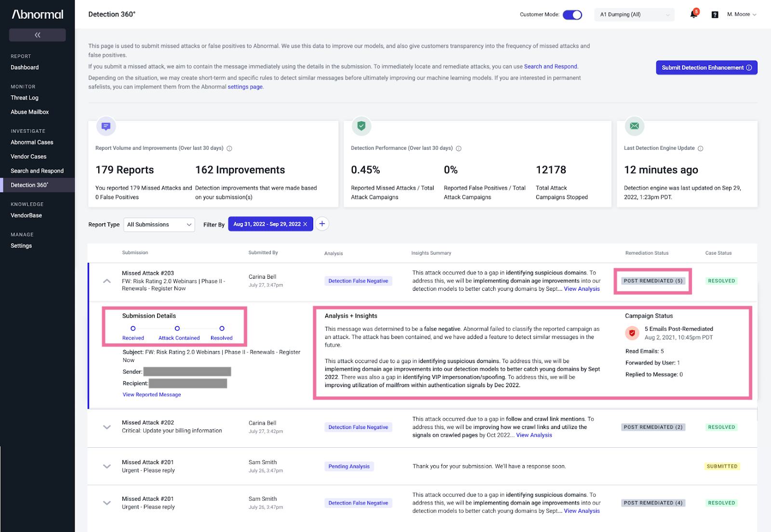
Task: Click the 179 Reports figure
Action: coord(124,170)
